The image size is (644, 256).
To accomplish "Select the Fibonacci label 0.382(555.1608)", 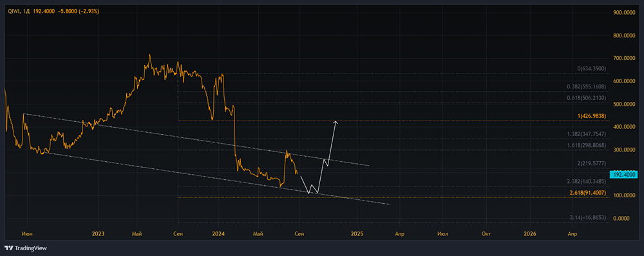I will [587, 87].
